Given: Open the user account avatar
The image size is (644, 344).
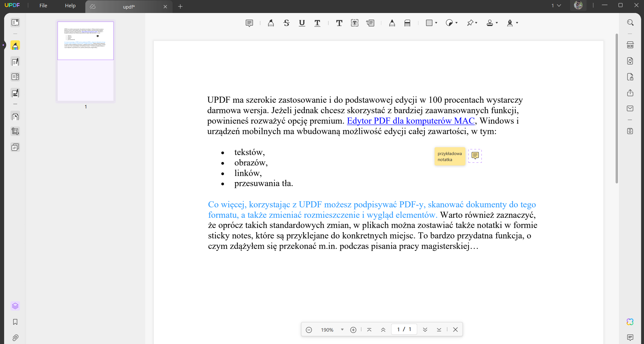Looking at the screenshot, I should point(578,5).
